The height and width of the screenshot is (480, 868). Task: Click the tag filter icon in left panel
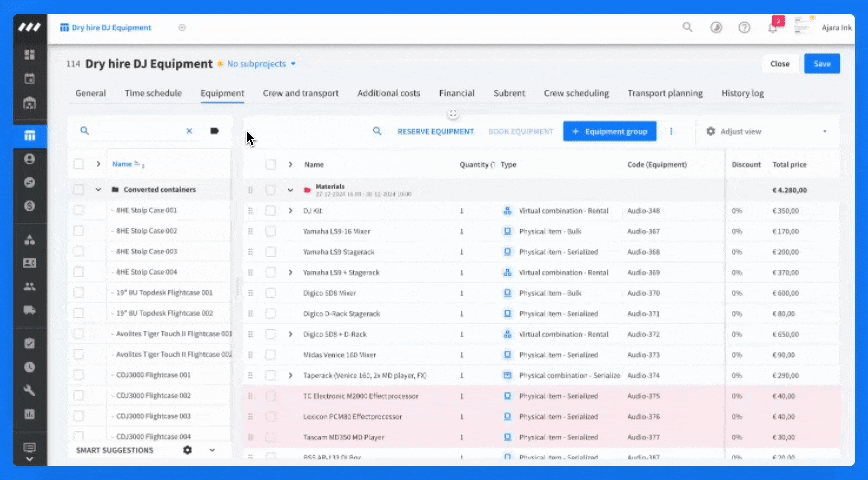(x=215, y=131)
